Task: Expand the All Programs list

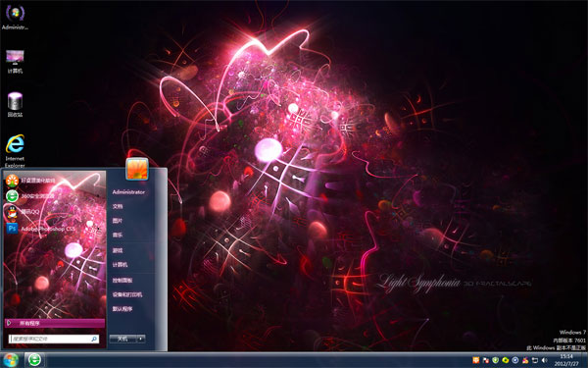Action: [x=55, y=323]
